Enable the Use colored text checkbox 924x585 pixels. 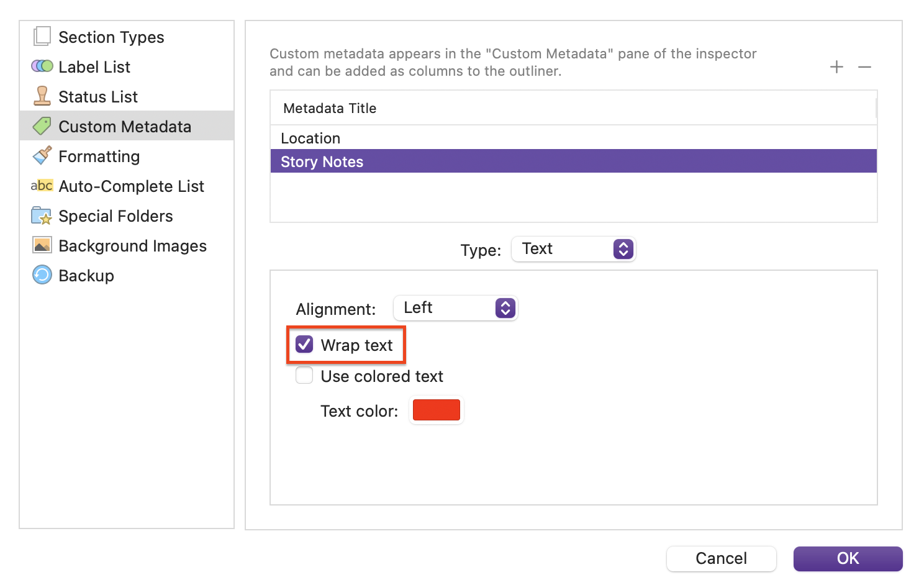[304, 375]
